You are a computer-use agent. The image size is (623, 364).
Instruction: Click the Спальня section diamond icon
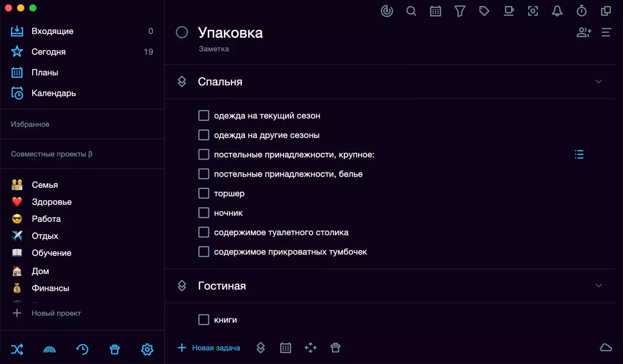coord(182,81)
